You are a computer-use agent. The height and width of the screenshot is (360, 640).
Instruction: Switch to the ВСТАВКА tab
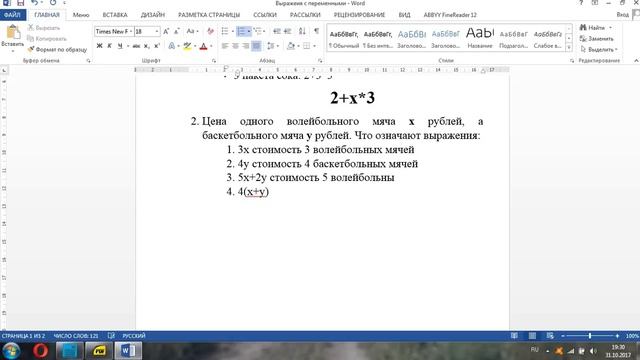point(115,15)
